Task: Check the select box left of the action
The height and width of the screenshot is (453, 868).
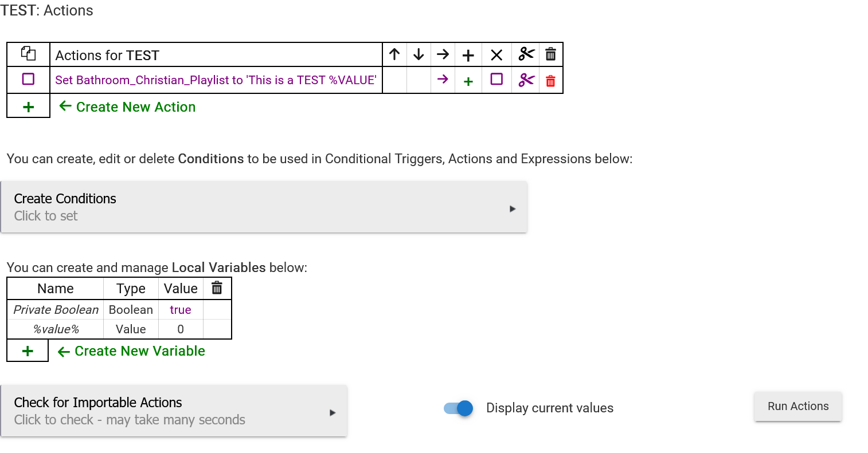Action: [28, 79]
